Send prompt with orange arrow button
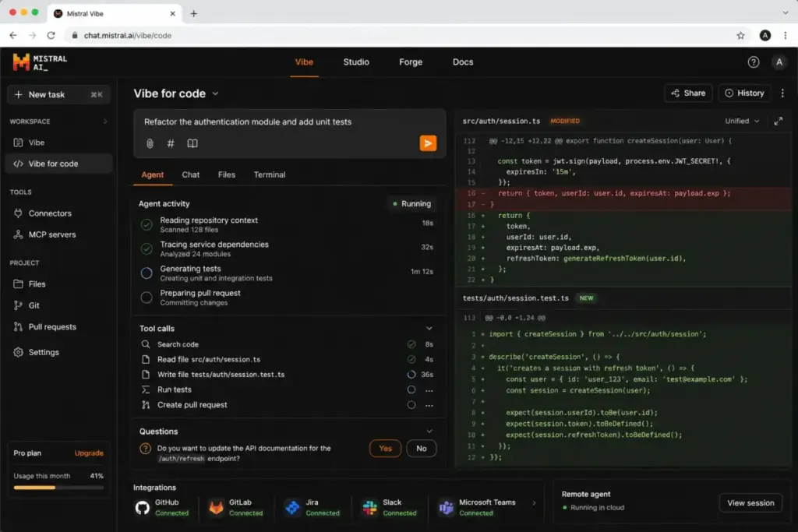The height and width of the screenshot is (532, 798). 428,143
